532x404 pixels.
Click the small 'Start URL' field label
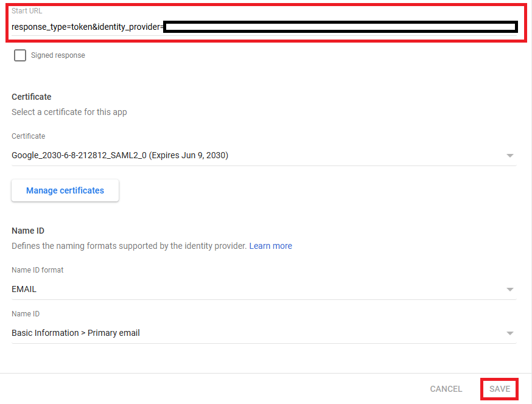click(27, 11)
